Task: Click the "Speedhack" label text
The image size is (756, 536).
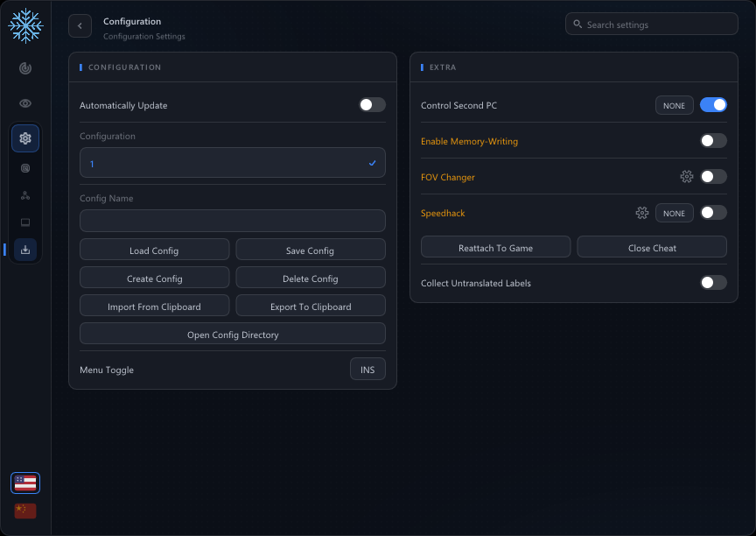Action: (443, 213)
